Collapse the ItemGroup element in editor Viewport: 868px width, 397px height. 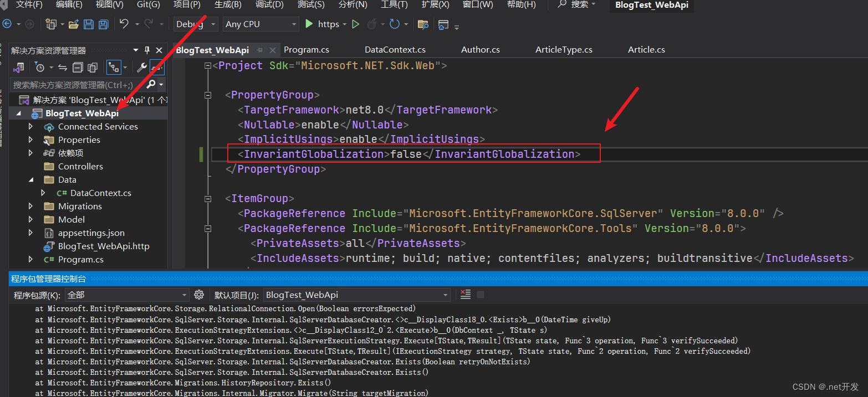point(208,199)
